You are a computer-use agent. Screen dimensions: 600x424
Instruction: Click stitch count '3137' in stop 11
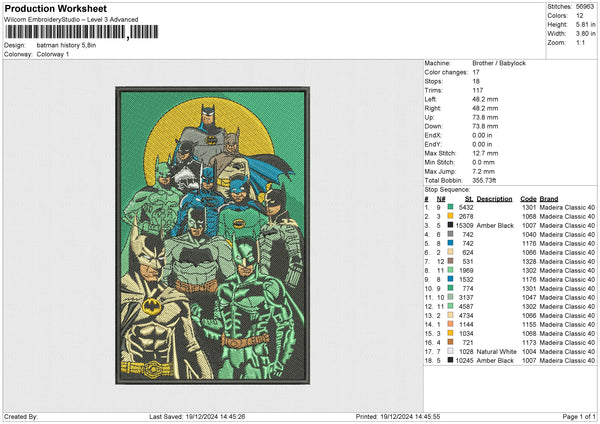[x=466, y=297]
